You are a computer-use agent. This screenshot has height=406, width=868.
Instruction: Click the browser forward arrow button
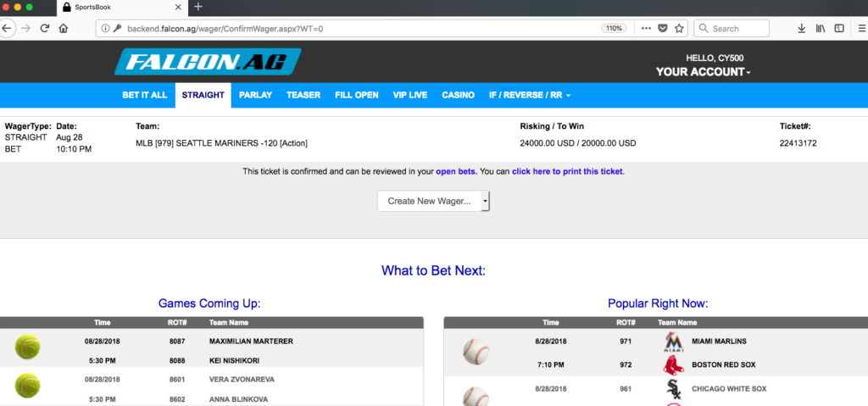25,28
